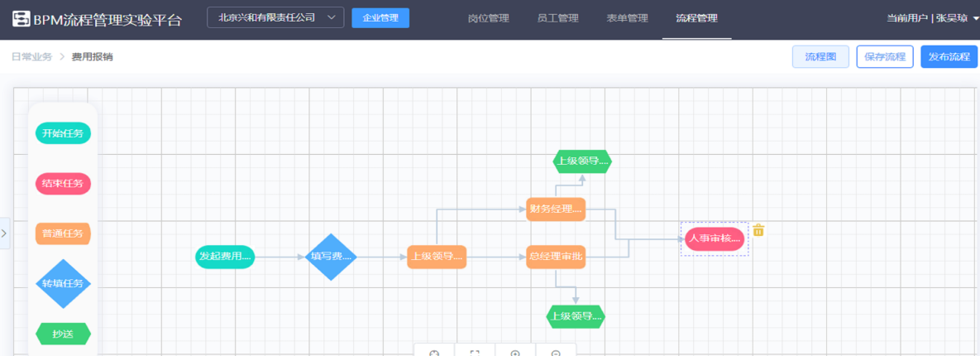This screenshot has height=356, width=980.
Task: Select the 转填任务 diamond shape
Action: [63, 283]
